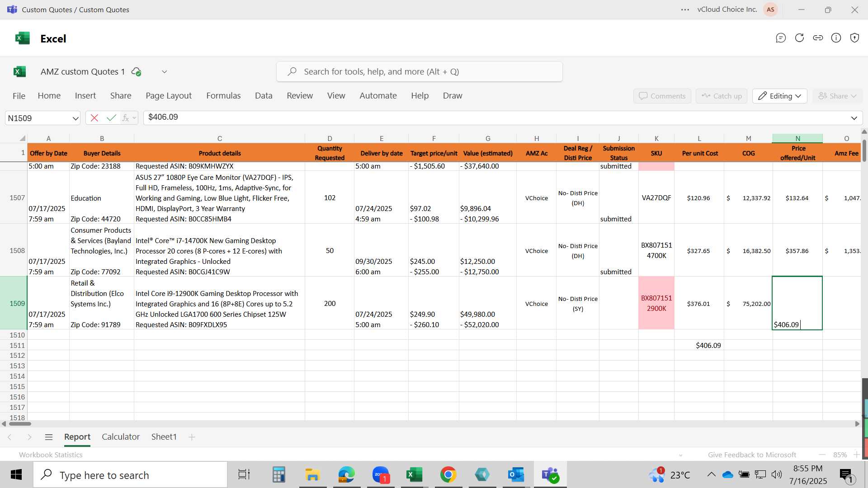
Task: Open the Draw ribbon tab
Action: (453, 96)
